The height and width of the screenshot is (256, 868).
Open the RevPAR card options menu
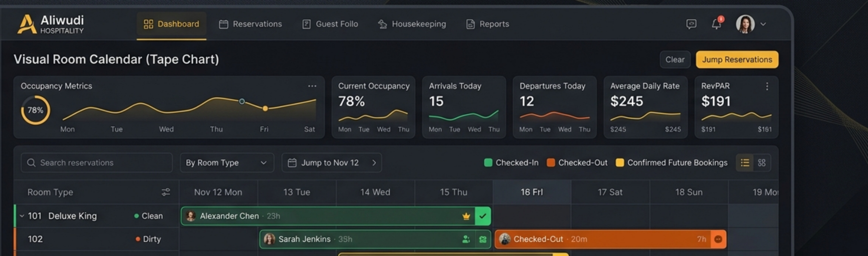767,86
